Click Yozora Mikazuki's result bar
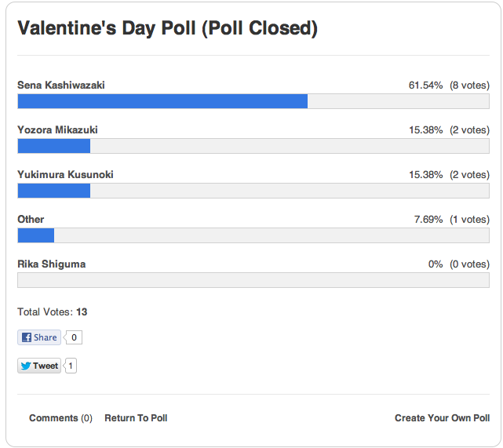 tap(54, 146)
